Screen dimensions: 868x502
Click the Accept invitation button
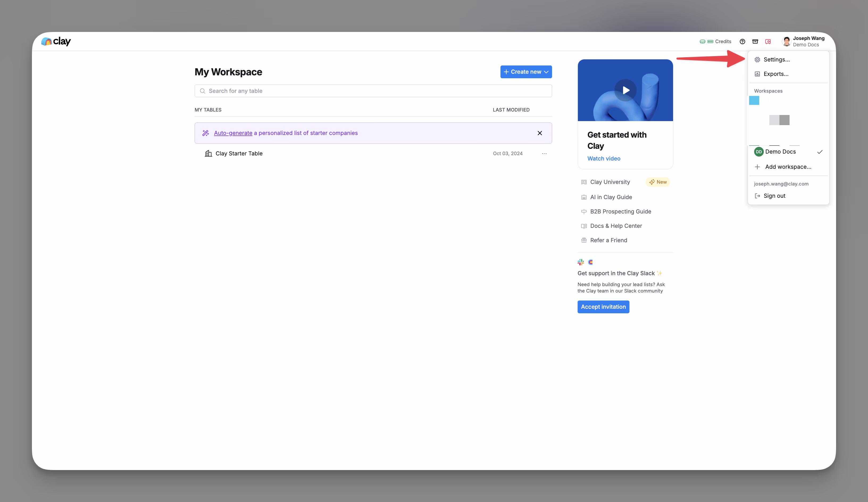tap(603, 307)
